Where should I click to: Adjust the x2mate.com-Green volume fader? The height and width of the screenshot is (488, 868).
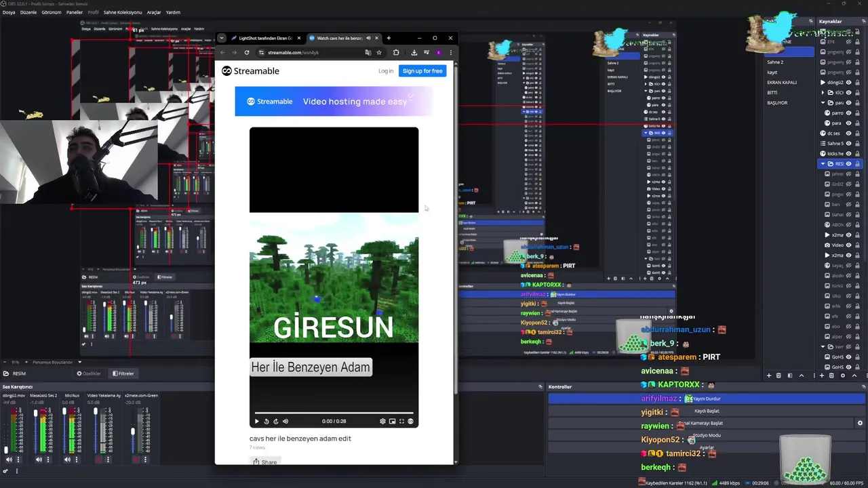133,431
